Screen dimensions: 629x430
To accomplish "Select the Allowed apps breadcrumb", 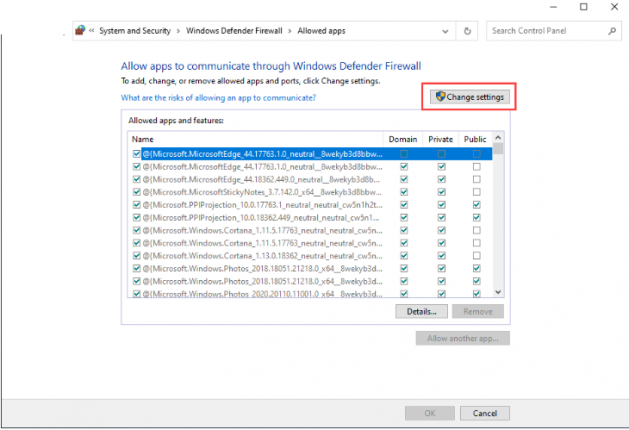I will pos(321,31).
